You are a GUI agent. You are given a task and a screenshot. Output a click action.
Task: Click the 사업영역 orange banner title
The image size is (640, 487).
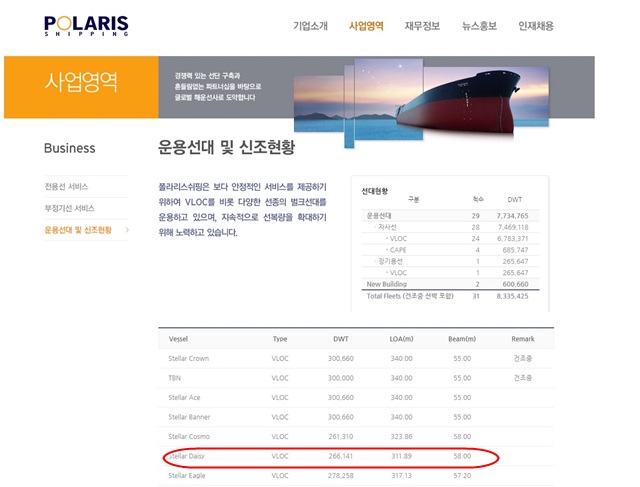(81, 82)
